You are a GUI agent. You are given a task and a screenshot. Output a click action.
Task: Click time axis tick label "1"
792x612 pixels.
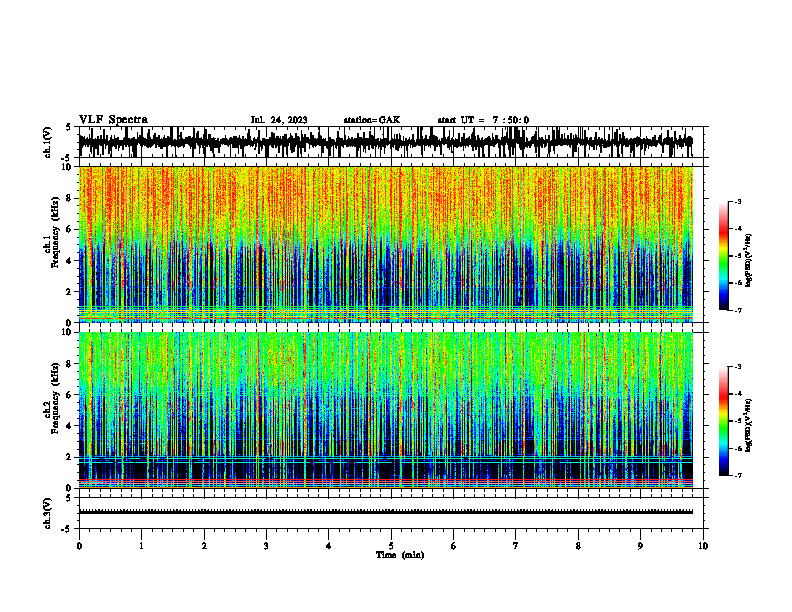coord(141,546)
